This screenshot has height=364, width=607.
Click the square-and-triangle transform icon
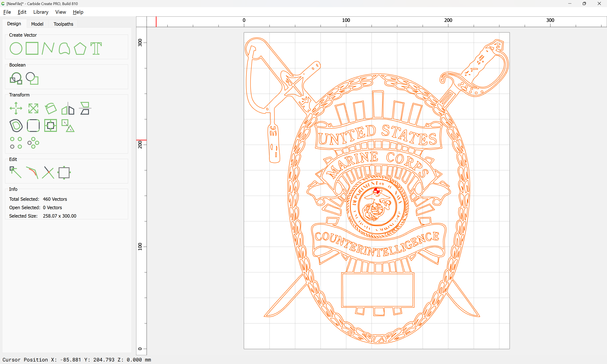coord(68,126)
